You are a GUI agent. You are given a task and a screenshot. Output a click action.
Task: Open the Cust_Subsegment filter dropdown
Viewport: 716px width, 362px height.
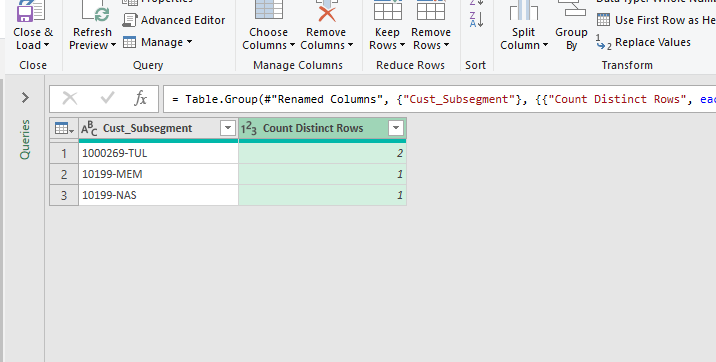click(227, 128)
